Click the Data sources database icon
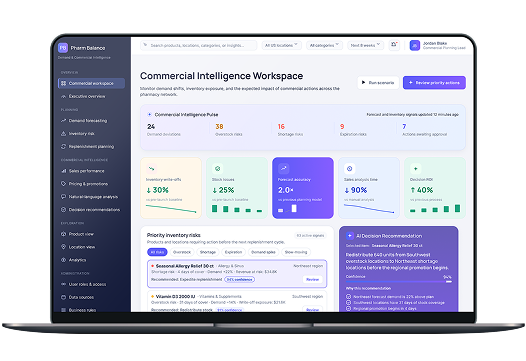Screen dimensions: 526x361 63,297
